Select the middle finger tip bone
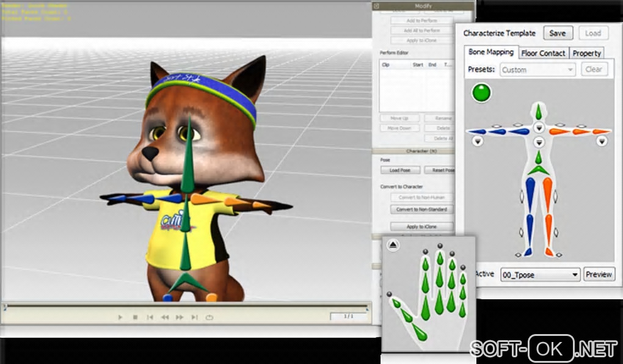 pos(440,258)
